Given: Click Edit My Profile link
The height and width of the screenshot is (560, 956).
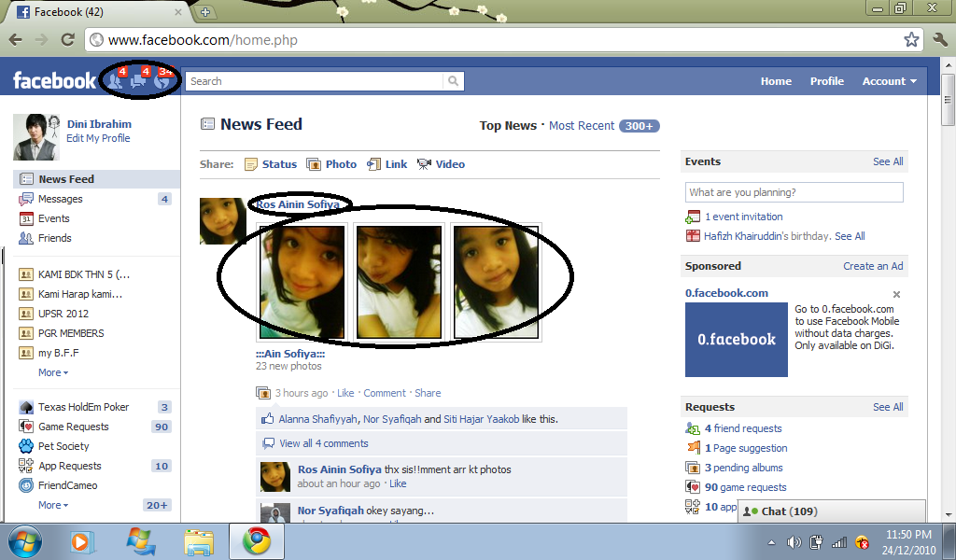Looking at the screenshot, I should click(x=98, y=138).
